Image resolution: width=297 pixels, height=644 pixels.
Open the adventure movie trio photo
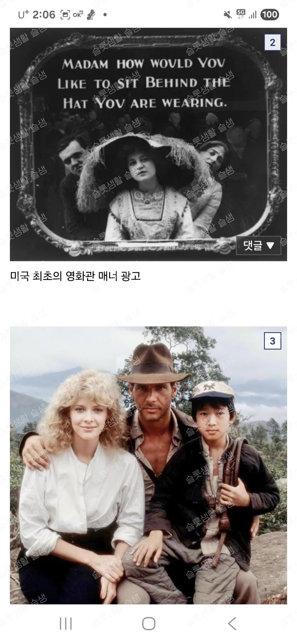(148, 465)
